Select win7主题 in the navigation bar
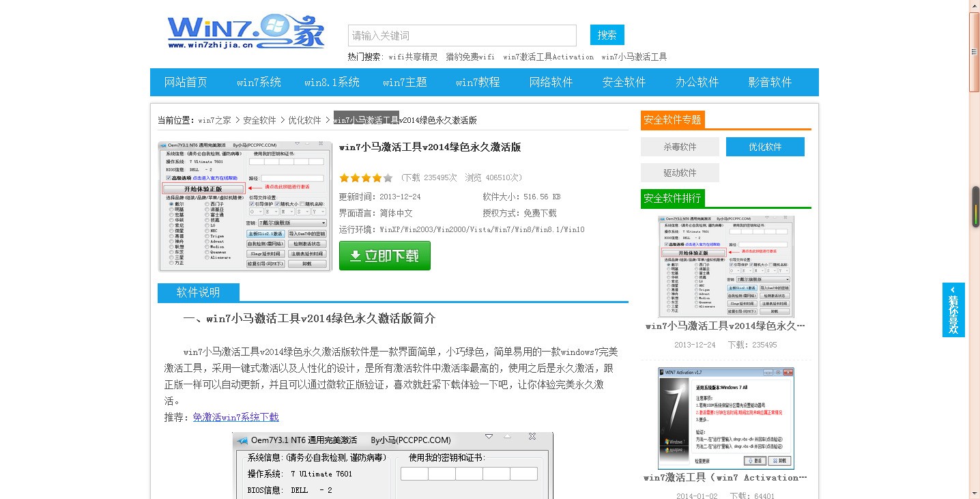This screenshot has width=980, height=499. [405, 83]
